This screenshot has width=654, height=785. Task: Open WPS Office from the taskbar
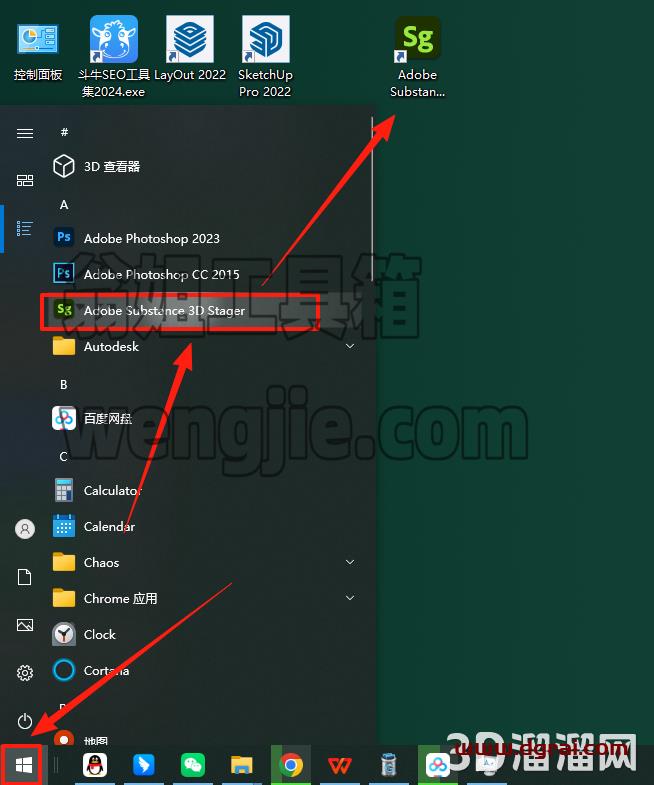coord(340,765)
